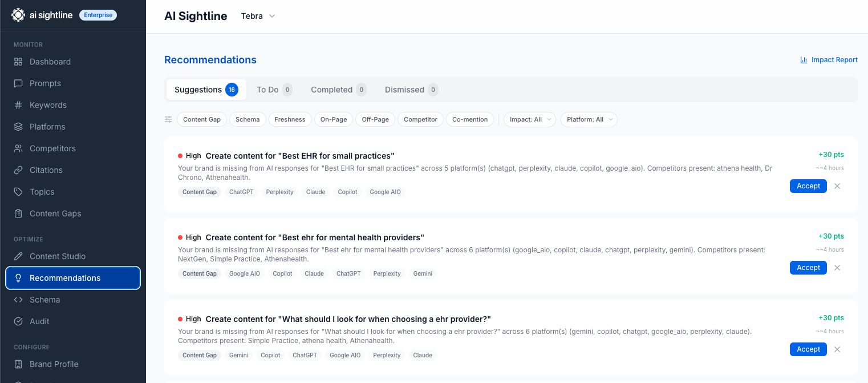This screenshot has height=383, width=868.
Task: Open the Impact: All dropdown
Action: [529, 119]
